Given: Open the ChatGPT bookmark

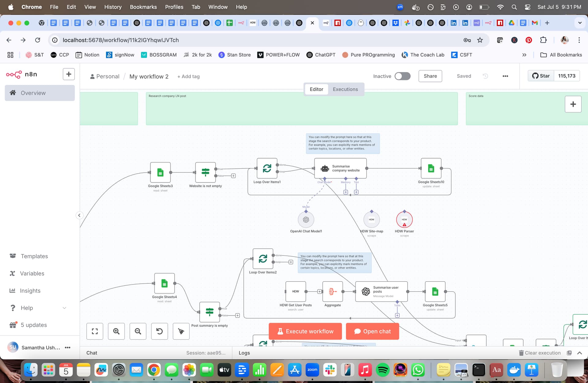Looking at the screenshot, I should coord(321,55).
